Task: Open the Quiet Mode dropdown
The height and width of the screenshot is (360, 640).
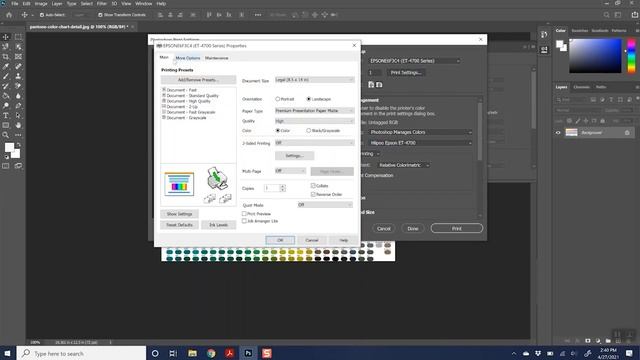Action: tap(325, 204)
